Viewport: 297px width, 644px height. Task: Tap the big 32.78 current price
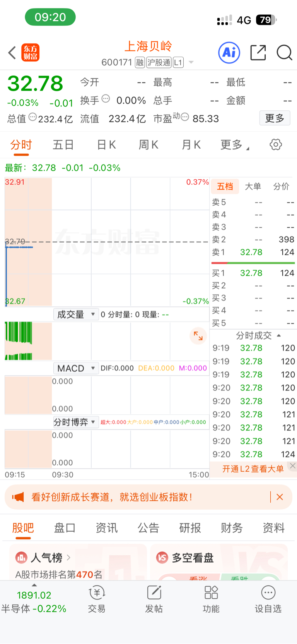(x=35, y=83)
